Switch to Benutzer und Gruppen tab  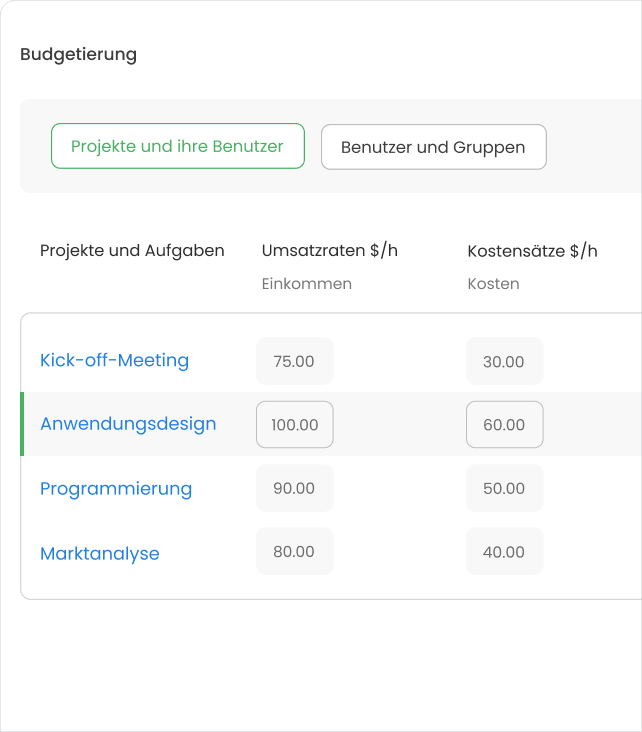tap(433, 147)
